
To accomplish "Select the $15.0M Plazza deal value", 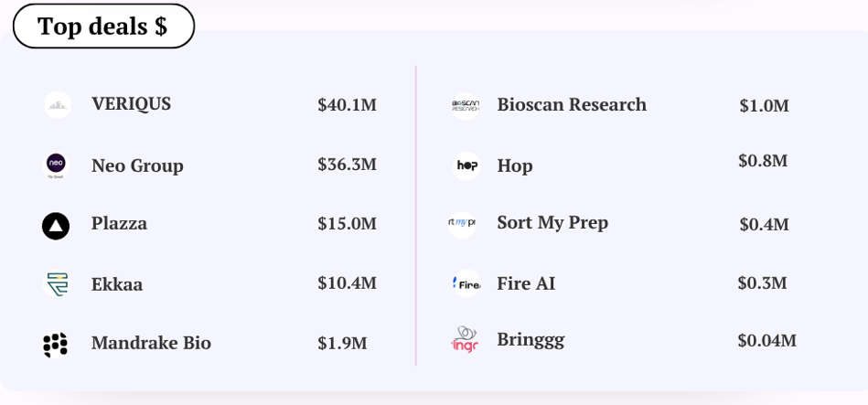I will [347, 223].
